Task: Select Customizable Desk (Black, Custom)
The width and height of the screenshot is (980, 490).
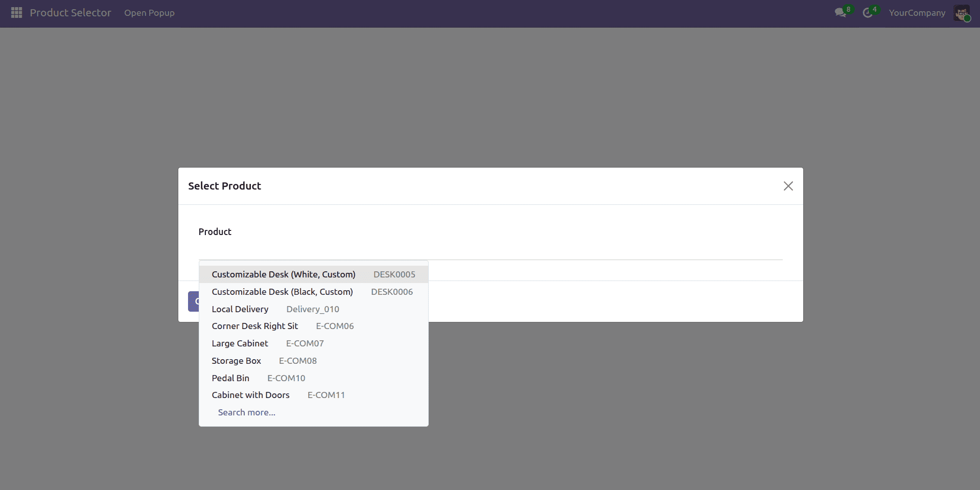Action: 283,292
